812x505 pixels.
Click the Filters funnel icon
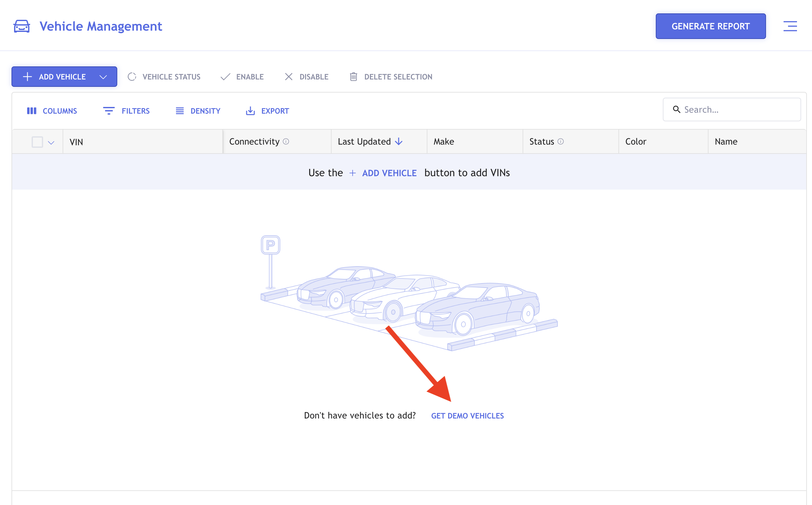(x=109, y=111)
